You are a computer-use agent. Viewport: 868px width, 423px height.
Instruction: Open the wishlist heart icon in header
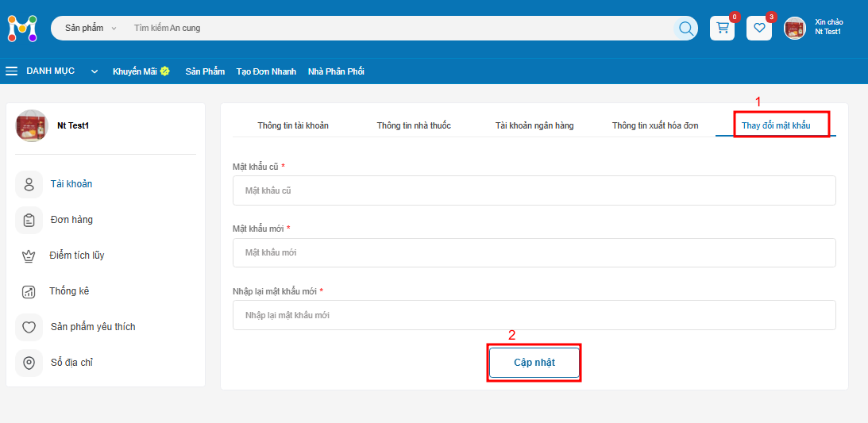(759, 29)
